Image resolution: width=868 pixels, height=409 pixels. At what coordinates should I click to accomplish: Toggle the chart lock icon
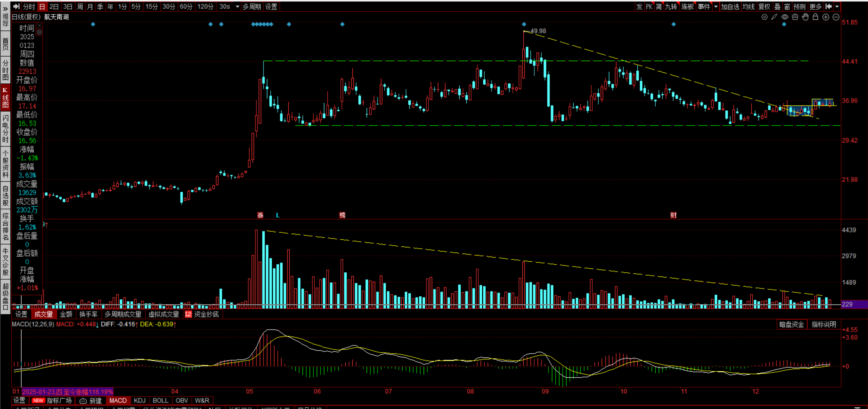coord(815,17)
